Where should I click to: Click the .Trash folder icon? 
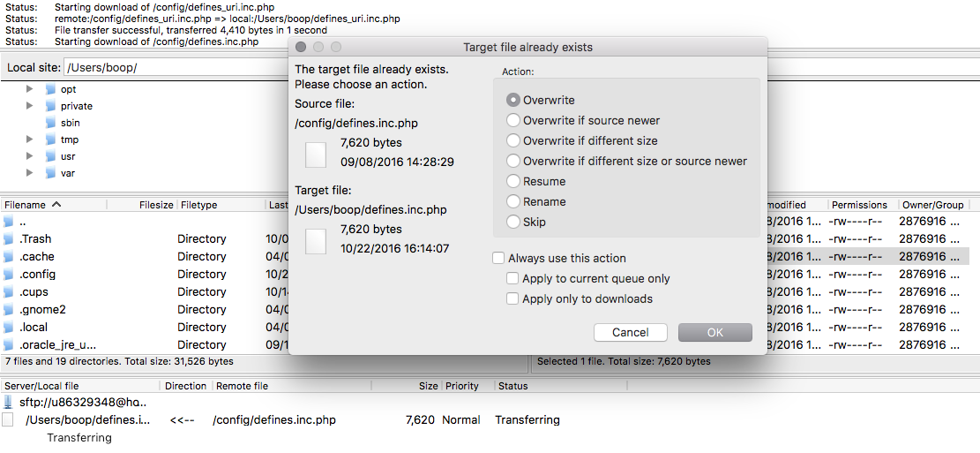pyautogui.click(x=9, y=238)
